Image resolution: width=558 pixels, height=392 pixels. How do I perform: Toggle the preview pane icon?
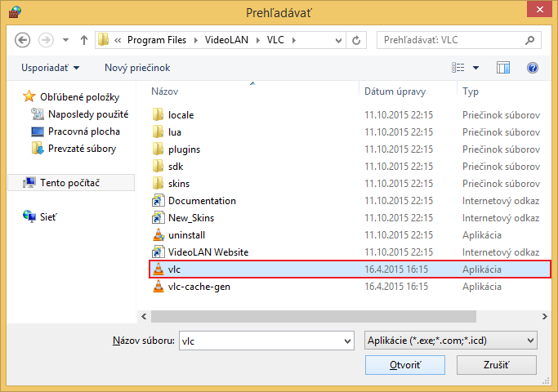click(x=503, y=68)
